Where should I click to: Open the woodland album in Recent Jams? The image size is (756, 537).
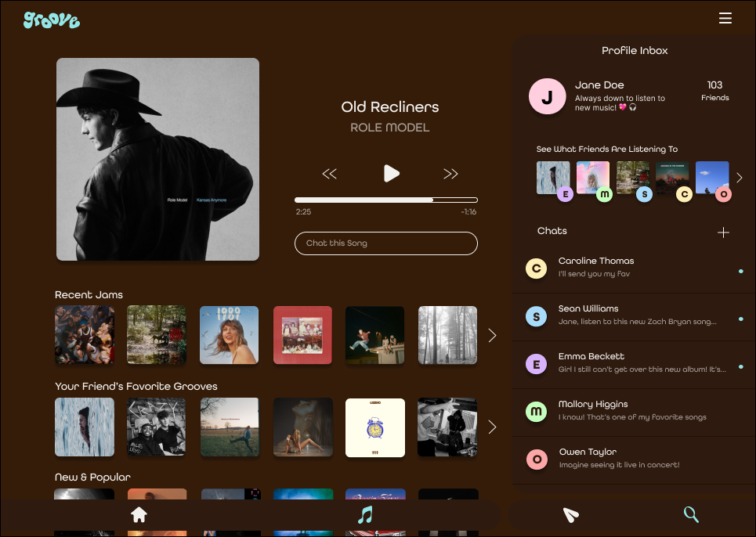(x=157, y=335)
